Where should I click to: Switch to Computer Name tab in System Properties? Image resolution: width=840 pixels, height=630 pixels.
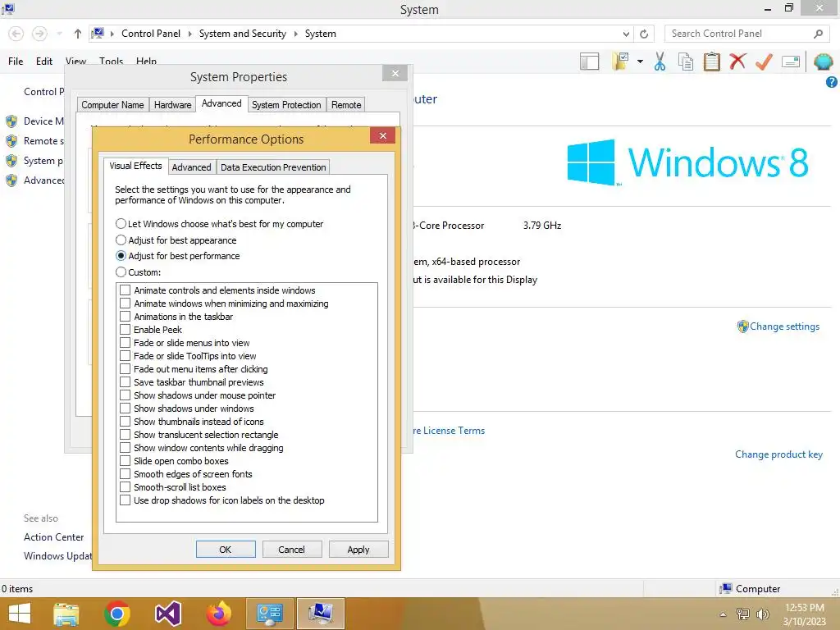112,105
